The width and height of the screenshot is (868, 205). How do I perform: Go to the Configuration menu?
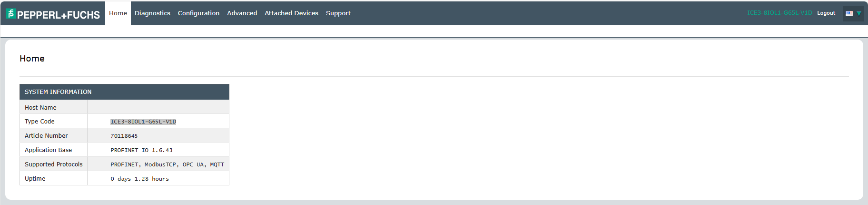coord(198,13)
